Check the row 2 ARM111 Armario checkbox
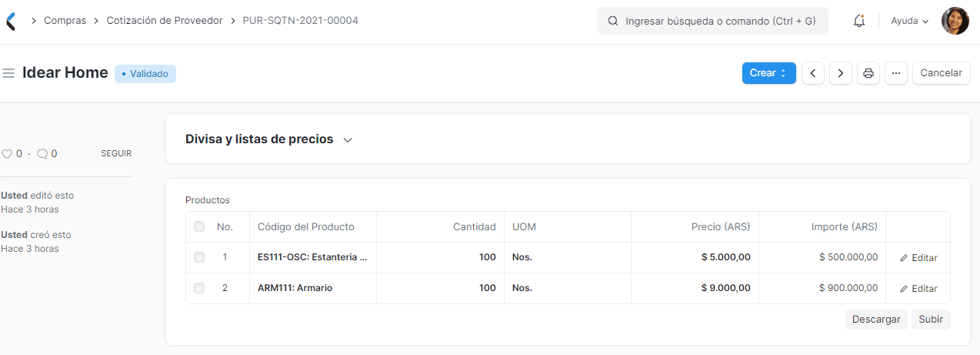980x355 pixels. click(x=199, y=288)
